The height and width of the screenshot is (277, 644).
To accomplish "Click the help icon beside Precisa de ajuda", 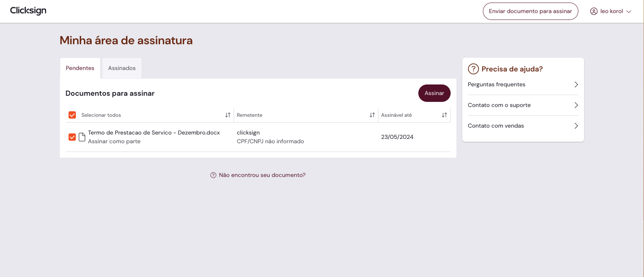I will coord(473,69).
